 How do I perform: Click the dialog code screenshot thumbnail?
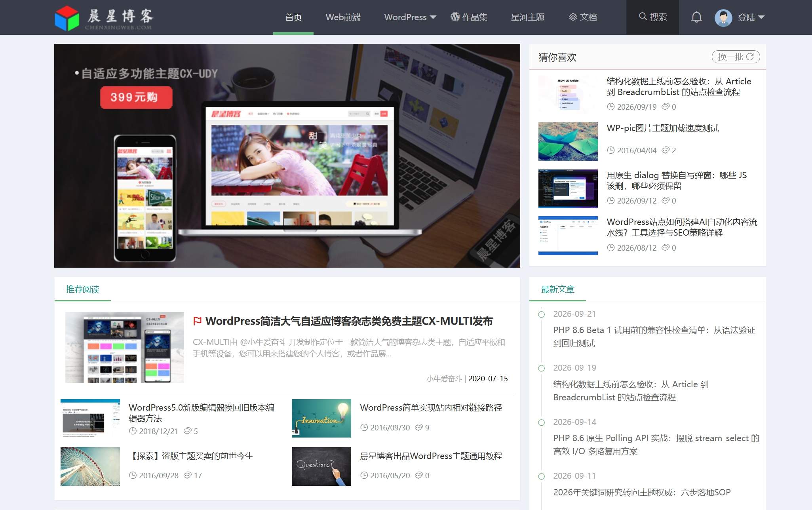pyautogui.click(x=568, y=188)
